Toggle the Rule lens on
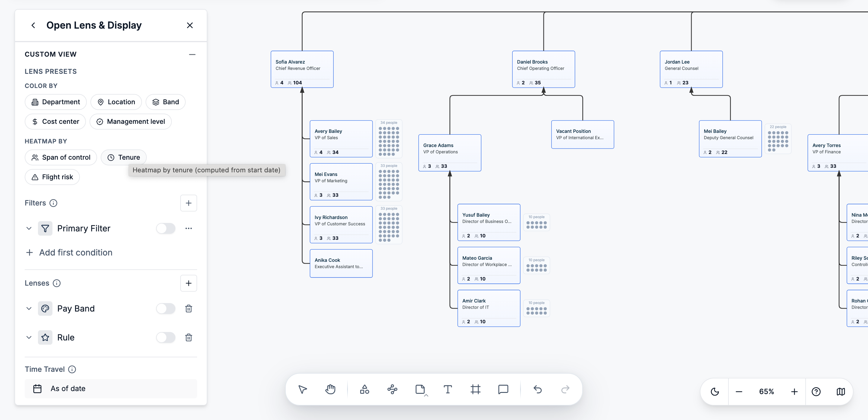The width and height of the screenshot is (868, 420). coord(166,337)
